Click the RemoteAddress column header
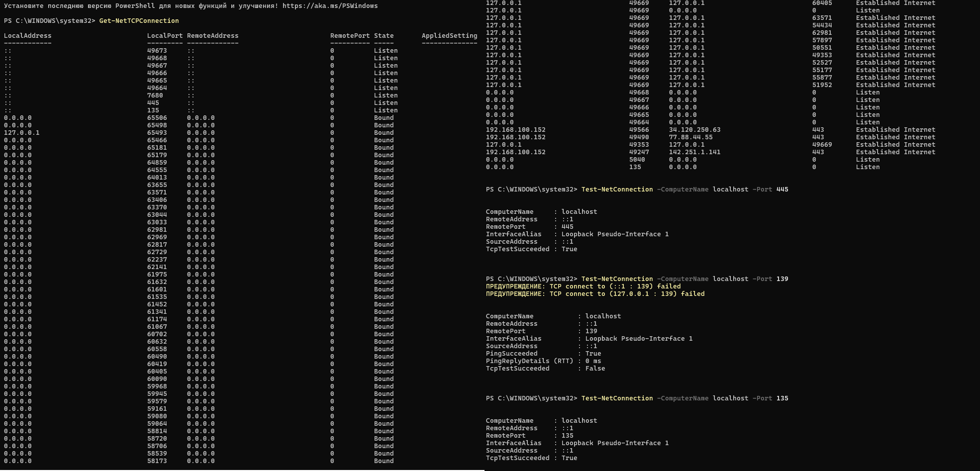Screen dimensions: 980x471 point(213,36)
